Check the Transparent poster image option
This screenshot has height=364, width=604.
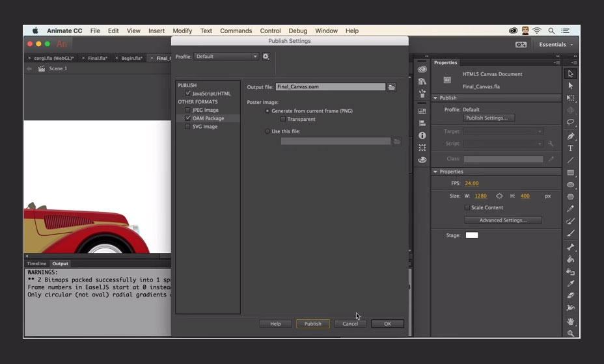(283, 120)
